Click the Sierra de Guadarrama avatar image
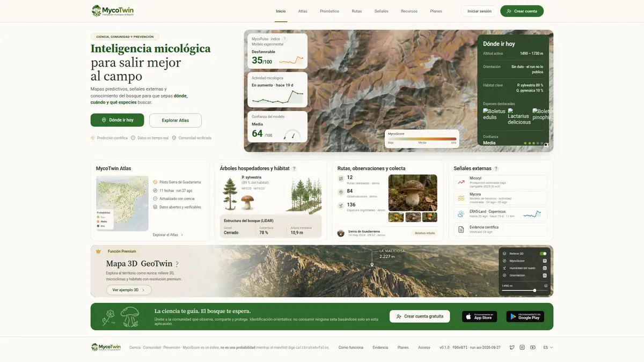 point(341,233)
